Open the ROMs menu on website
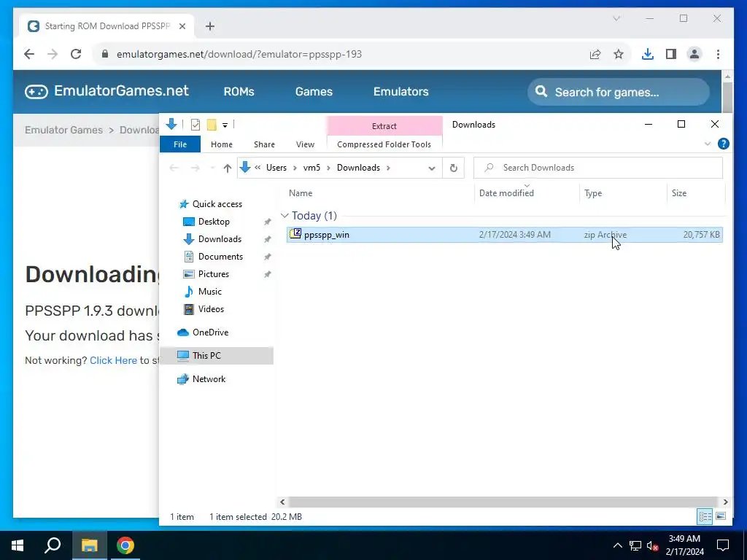The image size is (747, 560). click(x=239, y=91)
